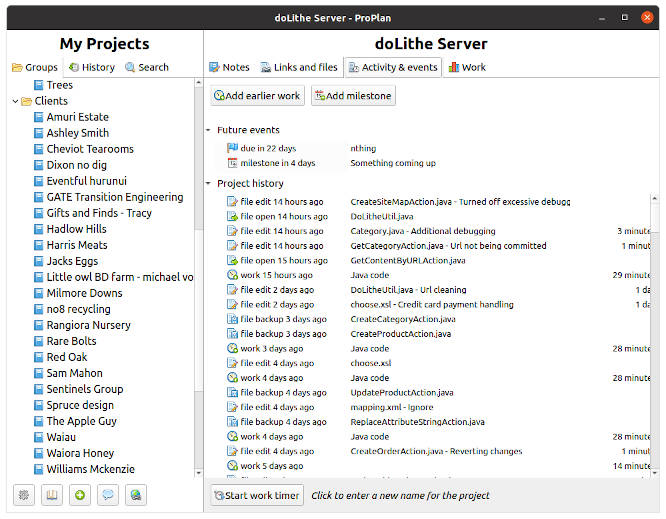Click the backup icon for CreateProductAction.java
666x519 pixels.
tap(232, 334)
